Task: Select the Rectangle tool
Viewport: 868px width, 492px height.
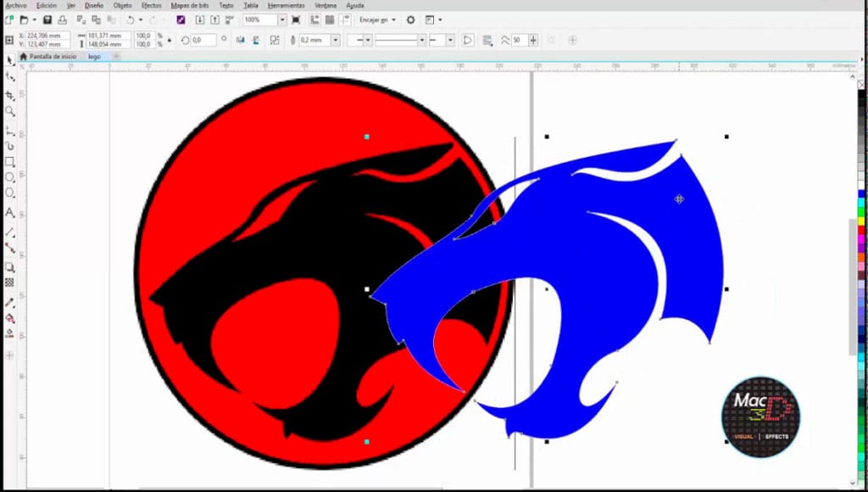Action: pos(9,162)
